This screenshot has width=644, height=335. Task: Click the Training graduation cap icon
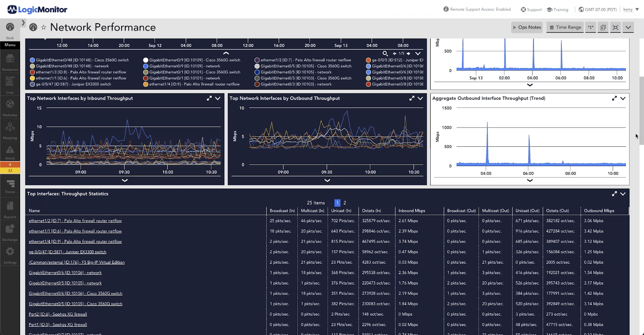pos(549,9)
